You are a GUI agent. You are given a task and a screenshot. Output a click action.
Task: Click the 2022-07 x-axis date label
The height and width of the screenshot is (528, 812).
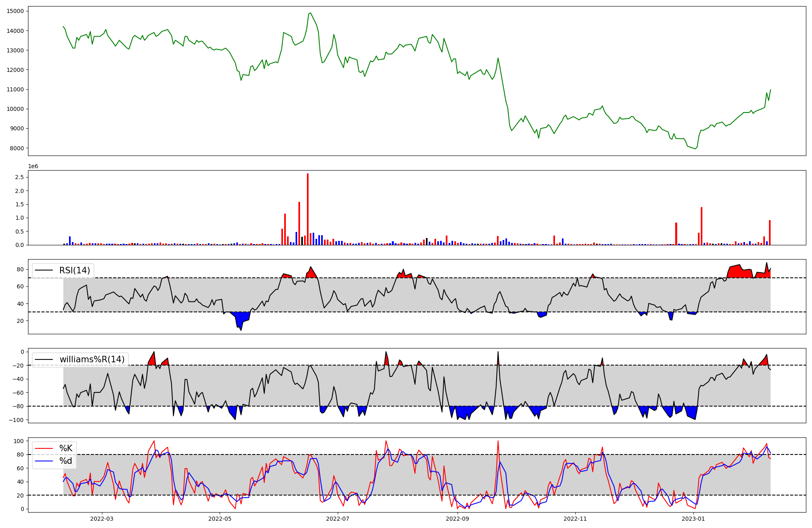point(337,518)
